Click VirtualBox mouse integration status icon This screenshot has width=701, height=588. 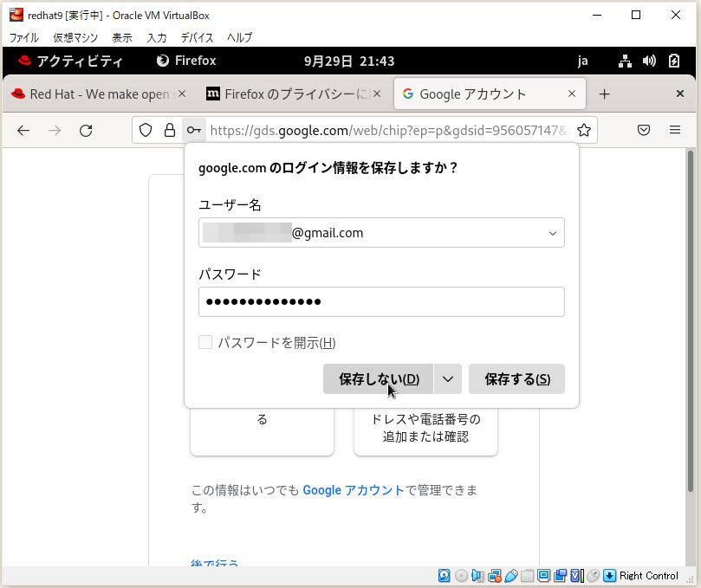click(x=594, y=576)
